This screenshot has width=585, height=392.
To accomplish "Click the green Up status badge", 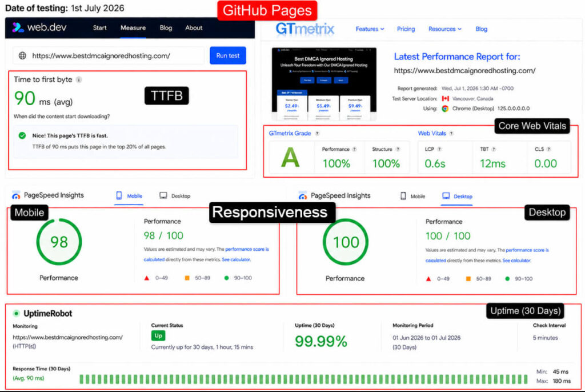I will pyautogui.click(x=158, y=335).
